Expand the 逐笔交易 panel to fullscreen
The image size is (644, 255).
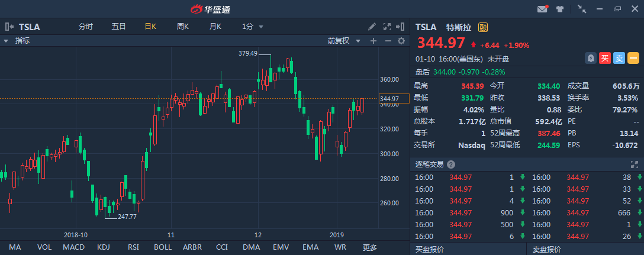point(635,164)
